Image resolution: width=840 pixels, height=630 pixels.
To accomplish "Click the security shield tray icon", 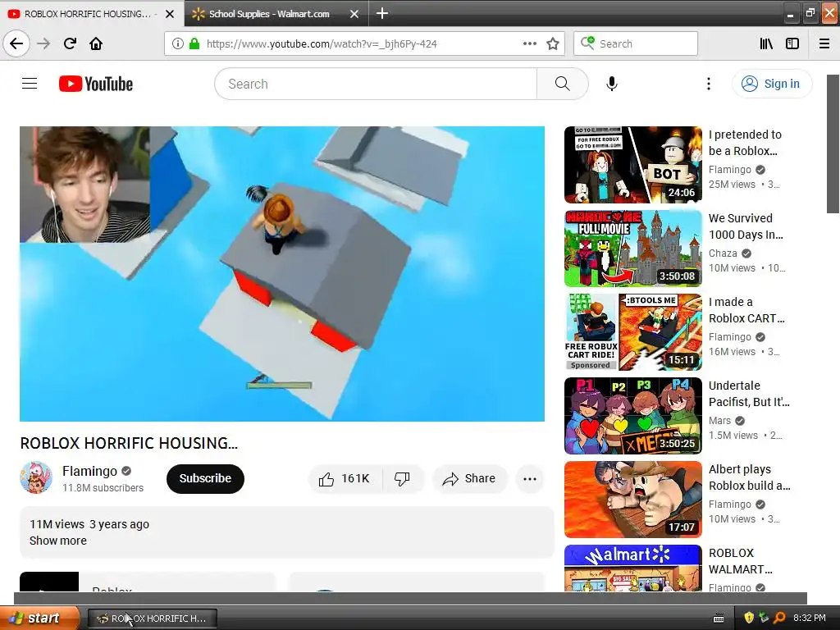I will click(x=749, y=618).
